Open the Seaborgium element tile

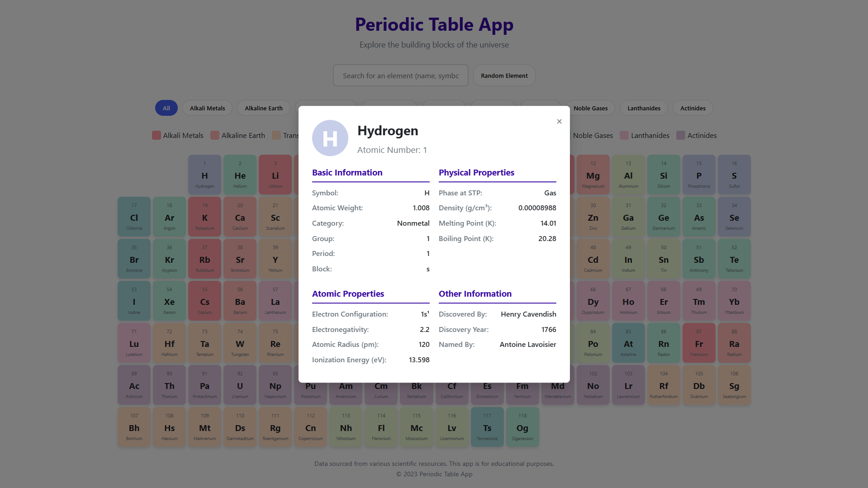(x=734, y=385)
